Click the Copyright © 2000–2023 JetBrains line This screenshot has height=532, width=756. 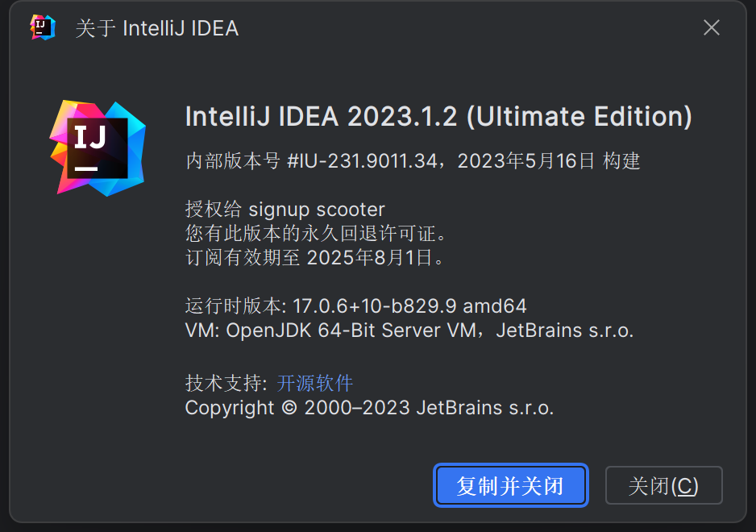pyautogui.click(x=369, y=408)
